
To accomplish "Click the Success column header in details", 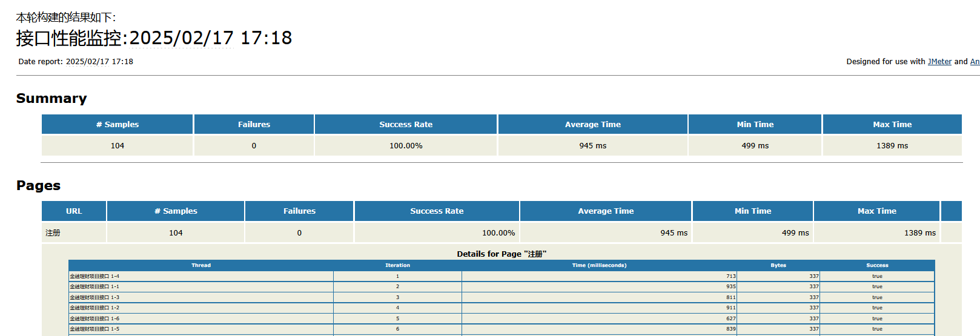I will (877, 265).
